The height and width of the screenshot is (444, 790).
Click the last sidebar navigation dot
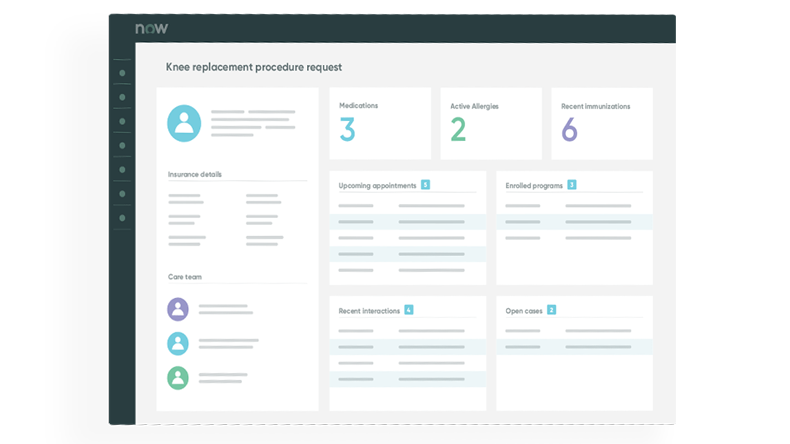pyautogui.click(x=122, y=217)
